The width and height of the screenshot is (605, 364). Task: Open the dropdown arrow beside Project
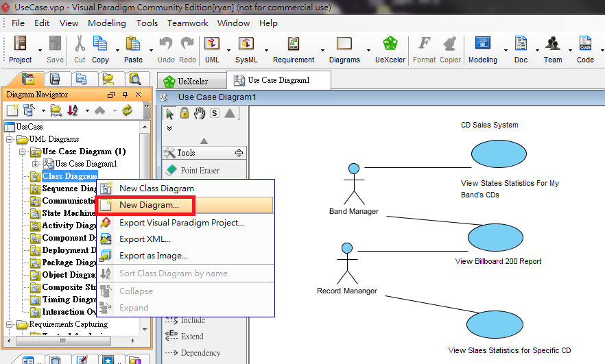tap(40, 50)
